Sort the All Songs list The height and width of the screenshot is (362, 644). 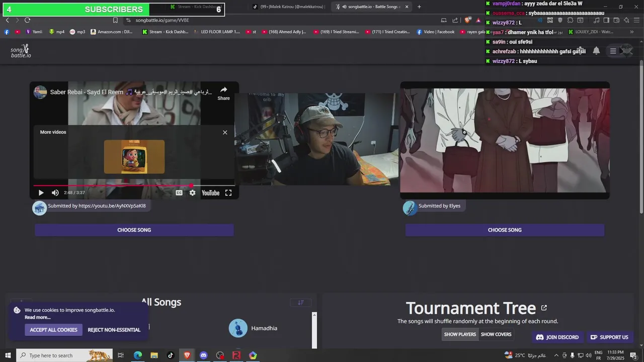pyautogui.click(x=301, y=302)
